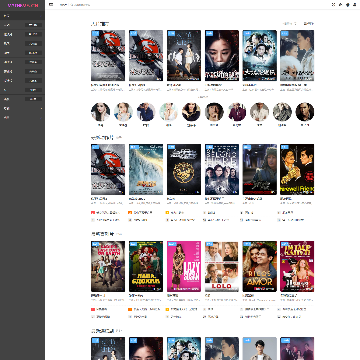Screen dimensions: 360x360
Task: Toggle the sidebar with the hamburger icon
Action: 51,5
